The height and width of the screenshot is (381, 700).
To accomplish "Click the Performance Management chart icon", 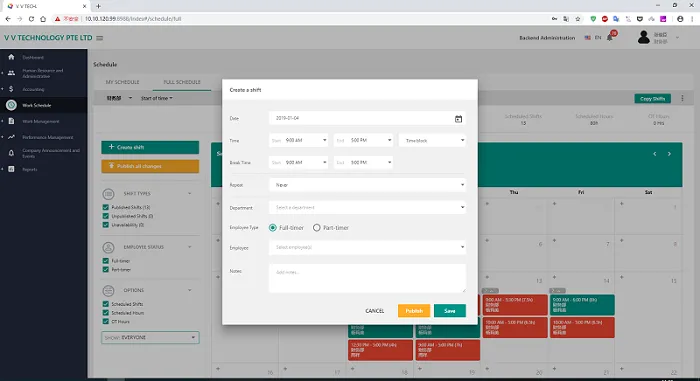I will (11, 137).
